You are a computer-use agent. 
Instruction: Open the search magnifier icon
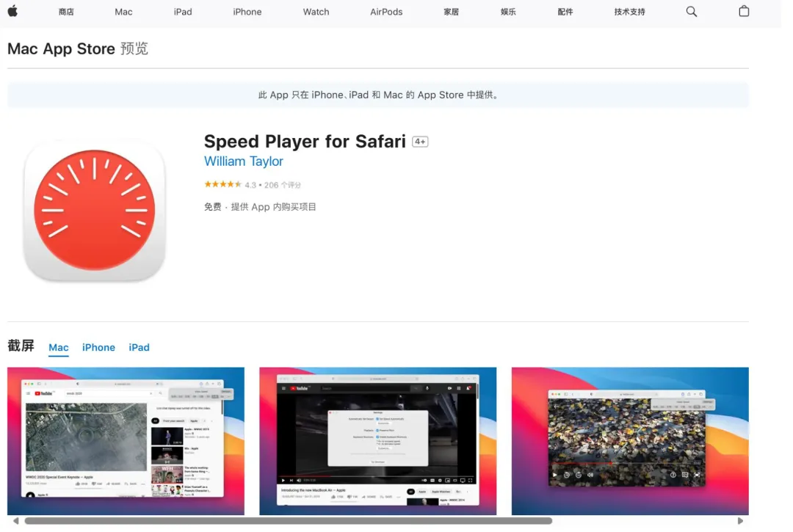point(692,11)
